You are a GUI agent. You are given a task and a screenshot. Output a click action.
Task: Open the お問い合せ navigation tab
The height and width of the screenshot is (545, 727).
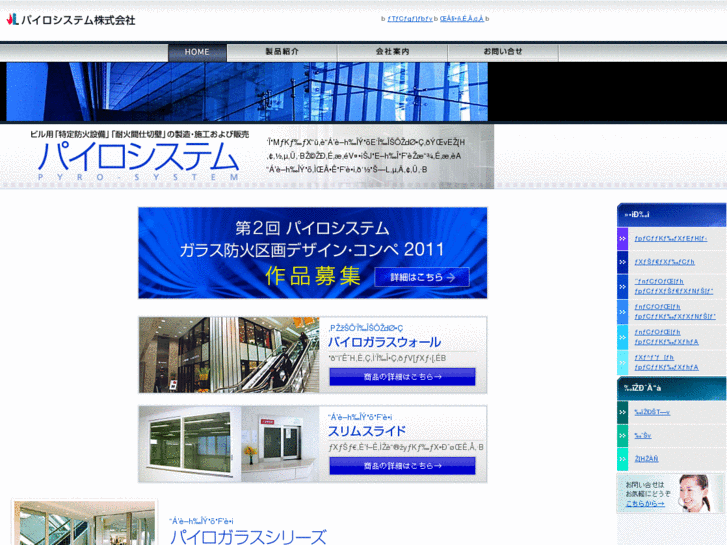503,52
